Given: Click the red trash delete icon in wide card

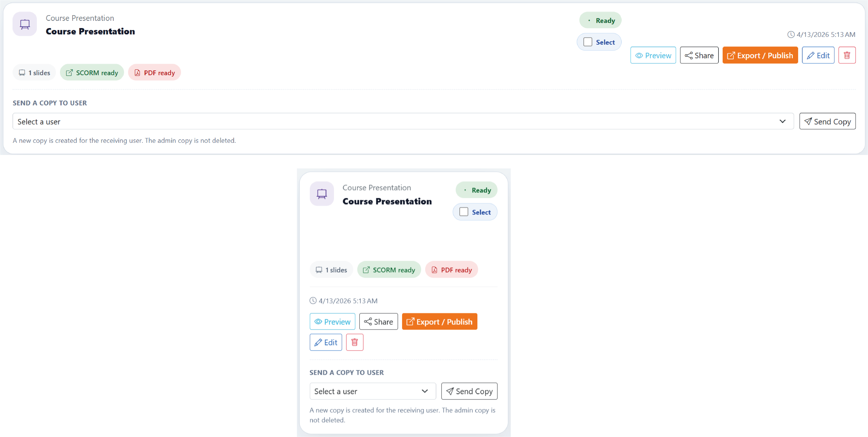Looking at the screenshot, I should [847, 55].
